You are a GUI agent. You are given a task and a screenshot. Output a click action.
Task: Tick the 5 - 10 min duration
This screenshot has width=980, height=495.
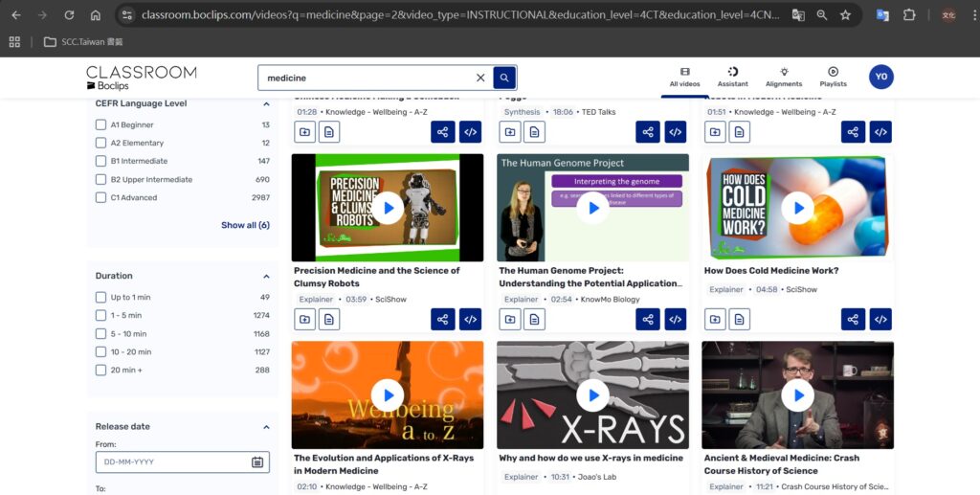[x=101, y=334]
